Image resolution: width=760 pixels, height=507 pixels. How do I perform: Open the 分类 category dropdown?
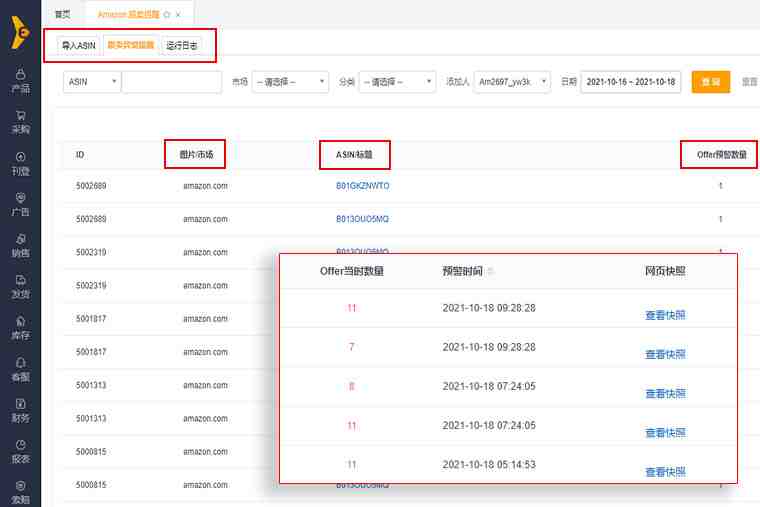pos(397,82)
